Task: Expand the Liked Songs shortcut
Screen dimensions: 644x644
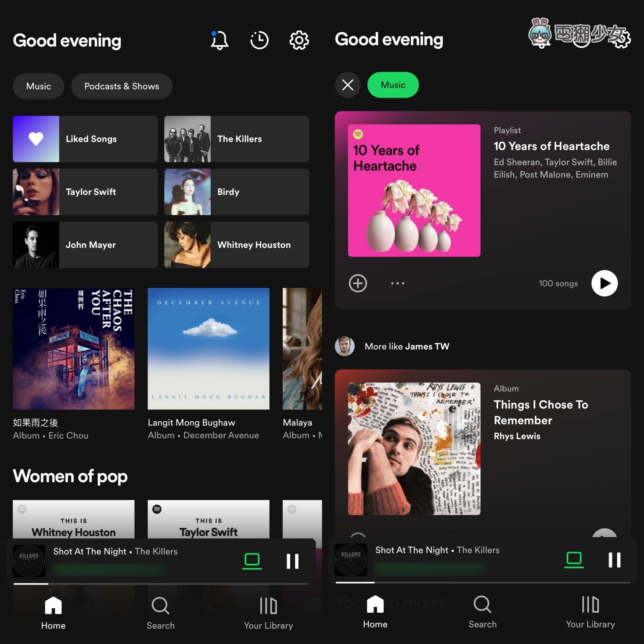Action: pyautogui.click(x=85, y=139)
